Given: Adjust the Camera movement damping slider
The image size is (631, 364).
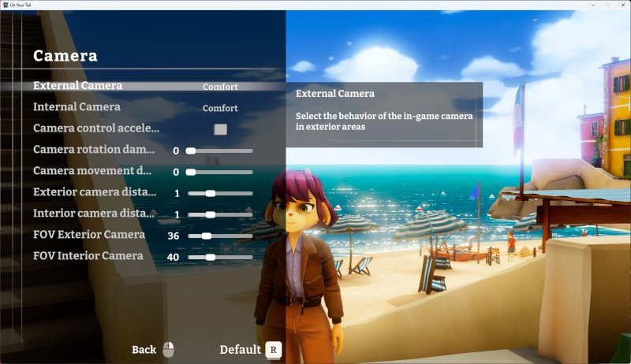Looking at the screenshot, I should tap(219, 172).
